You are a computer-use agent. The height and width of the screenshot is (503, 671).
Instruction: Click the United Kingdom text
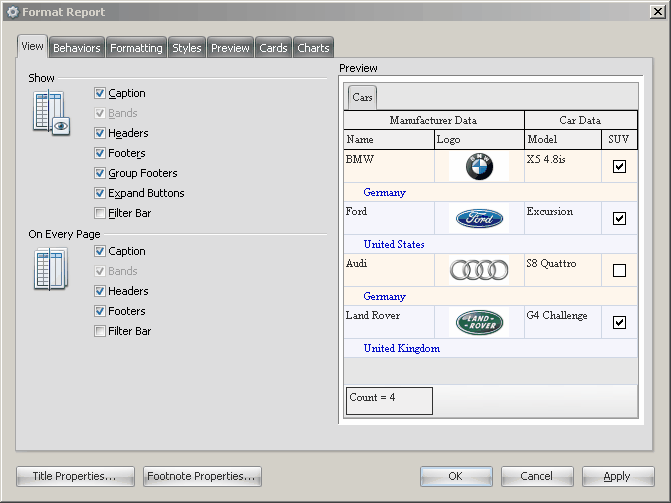pyautogui.click(x=401, y=348)
